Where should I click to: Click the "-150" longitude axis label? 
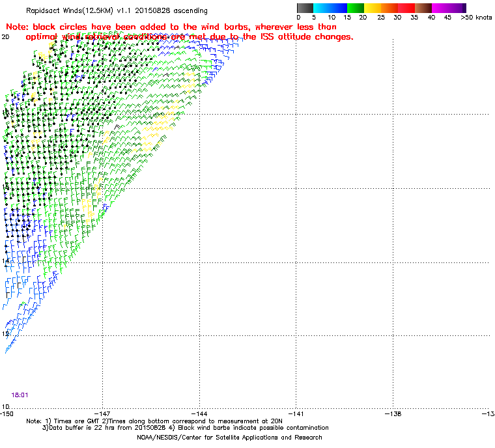click(x=7, y=413)
